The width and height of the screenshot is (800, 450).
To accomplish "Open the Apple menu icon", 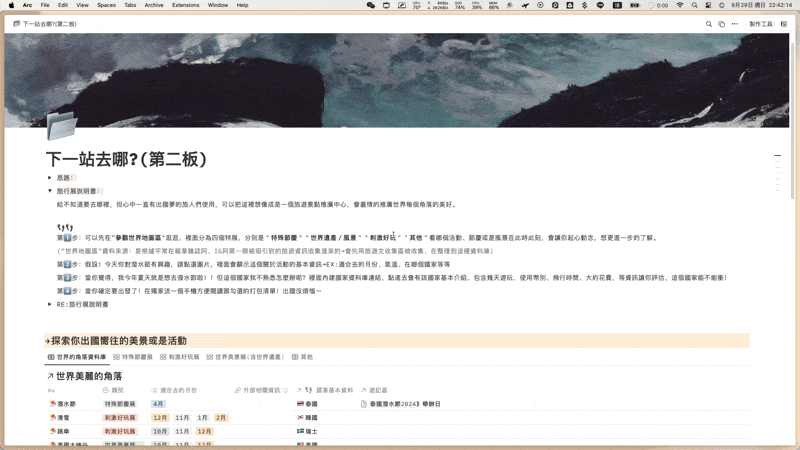I will 11,5.
